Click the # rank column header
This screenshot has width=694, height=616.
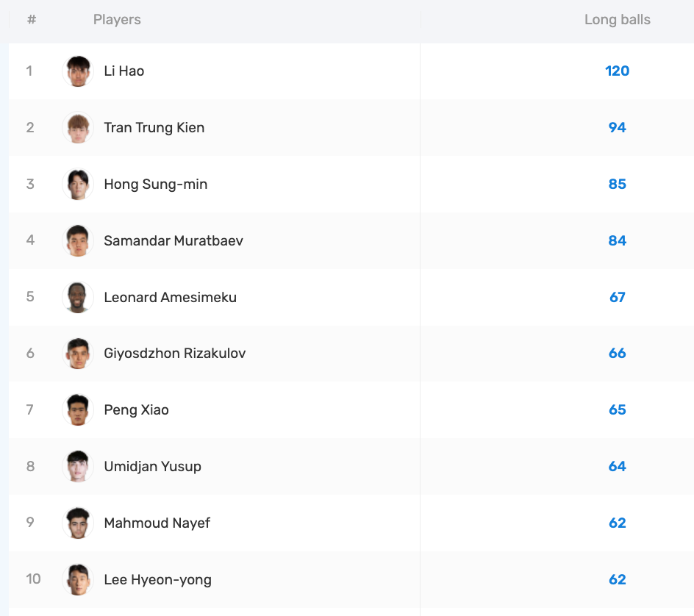pyautogui.click(x=31, y=20)
